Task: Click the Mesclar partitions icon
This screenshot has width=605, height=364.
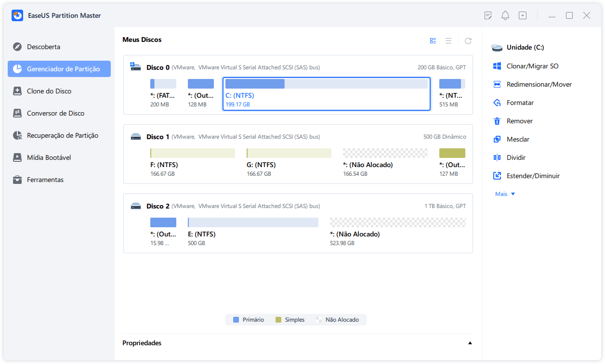Action: (x=497, y=139)
